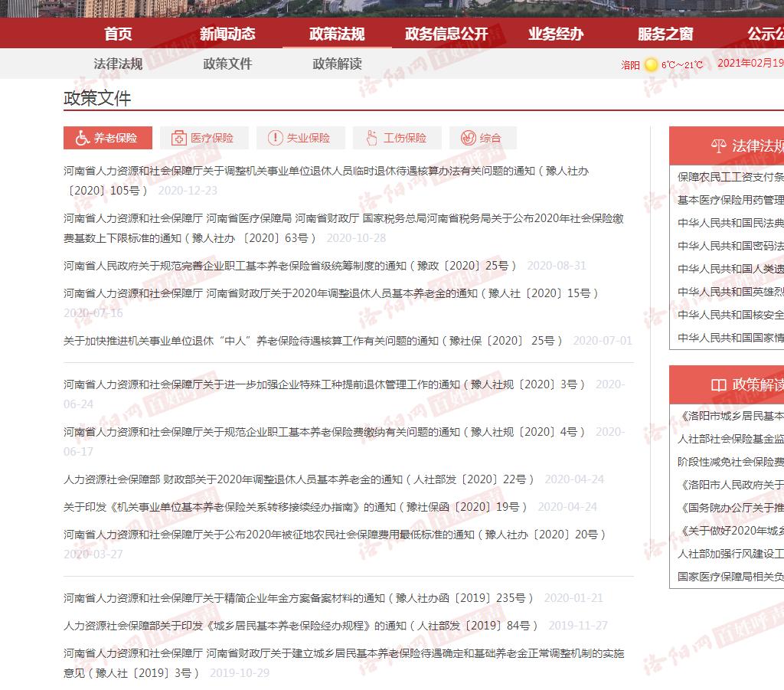Open 《洛阳市城乡居民基本 interpretation link

pyautogui.click(x=730, y=416)
